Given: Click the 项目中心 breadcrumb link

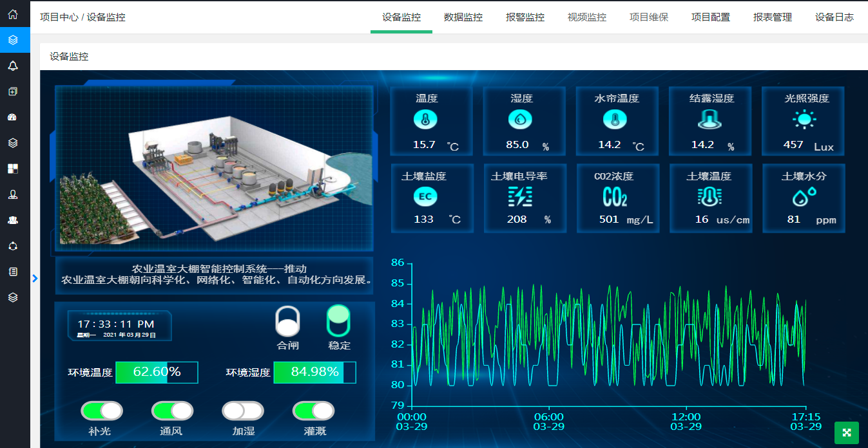Looking at the screenshot, I should coord(59,17).
